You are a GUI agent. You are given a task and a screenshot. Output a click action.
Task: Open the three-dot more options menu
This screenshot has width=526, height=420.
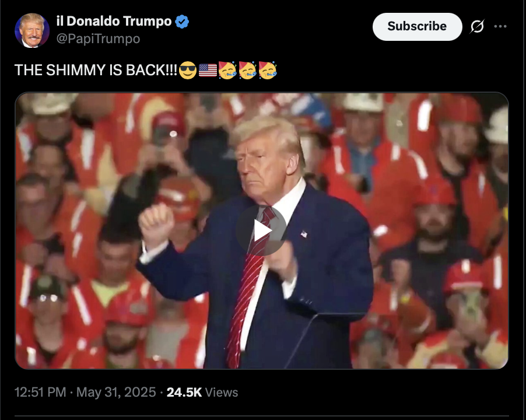tap(500, 26)
